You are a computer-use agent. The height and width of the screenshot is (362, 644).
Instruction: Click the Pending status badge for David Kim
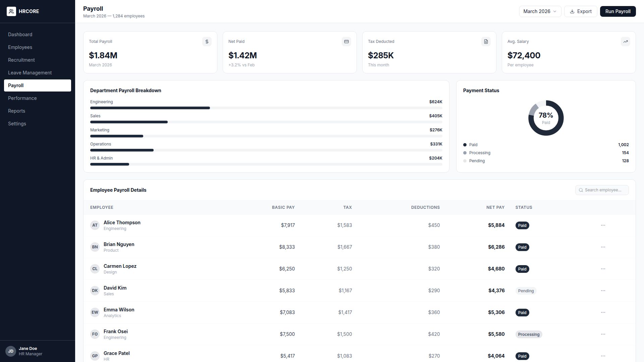click(526, 291)
